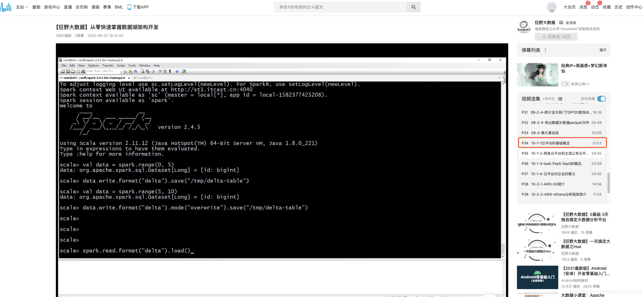Expand the danmaku list with 展开
Image resolution: width=644 pixels, height=297 pixels.
pos(603,50)
